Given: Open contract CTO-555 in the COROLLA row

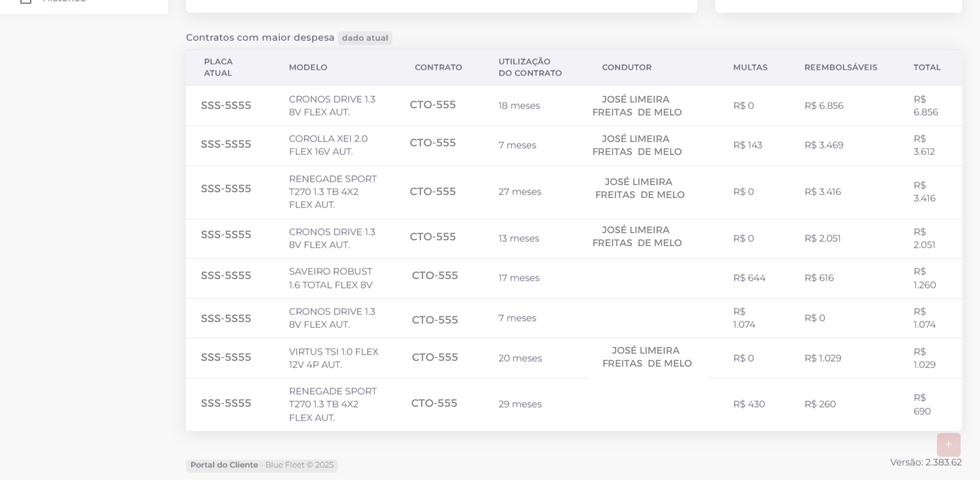Looking at the screenshot, I should tap(433, 143).
